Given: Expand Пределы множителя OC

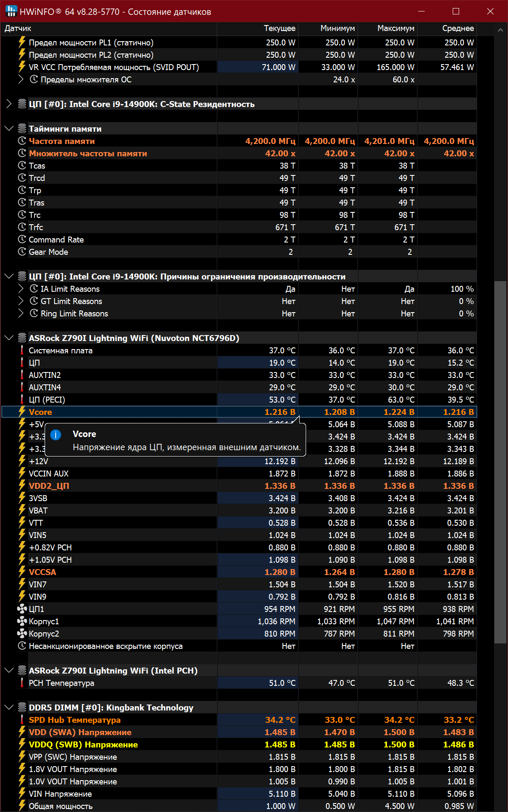Looking at the screenshot, I should point(21,79).
